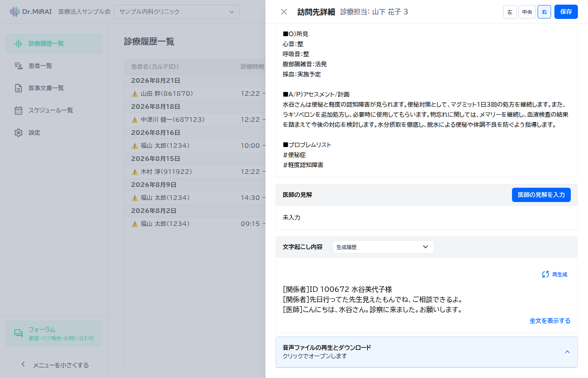Click the 患者一覧 list-person icon
This screenshot has height=378, width=588.
click(18, 66)
